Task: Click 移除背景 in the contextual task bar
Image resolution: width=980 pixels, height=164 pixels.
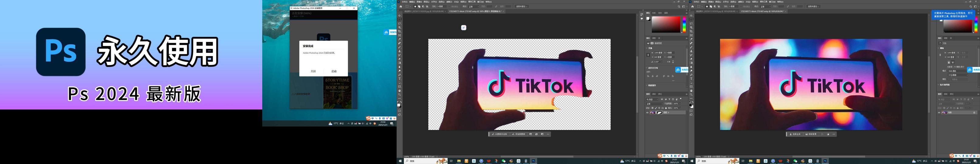Action: point(811,134)
